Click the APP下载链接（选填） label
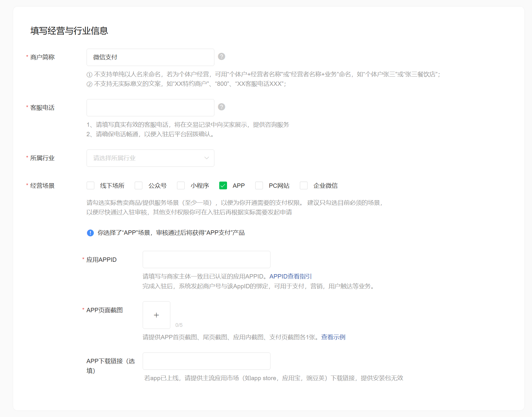This screenshot has width=532, height=417. point(111,366)
